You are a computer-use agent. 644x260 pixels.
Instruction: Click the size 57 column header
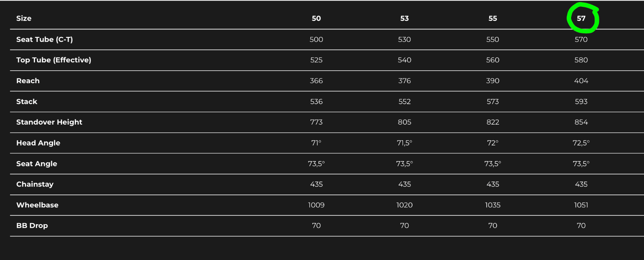581,18
